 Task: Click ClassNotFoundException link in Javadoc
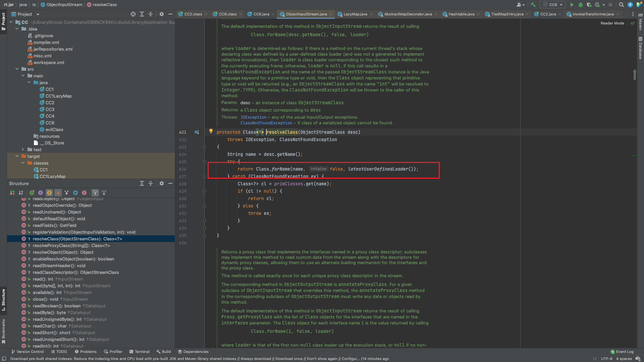(x=266, y=123)
